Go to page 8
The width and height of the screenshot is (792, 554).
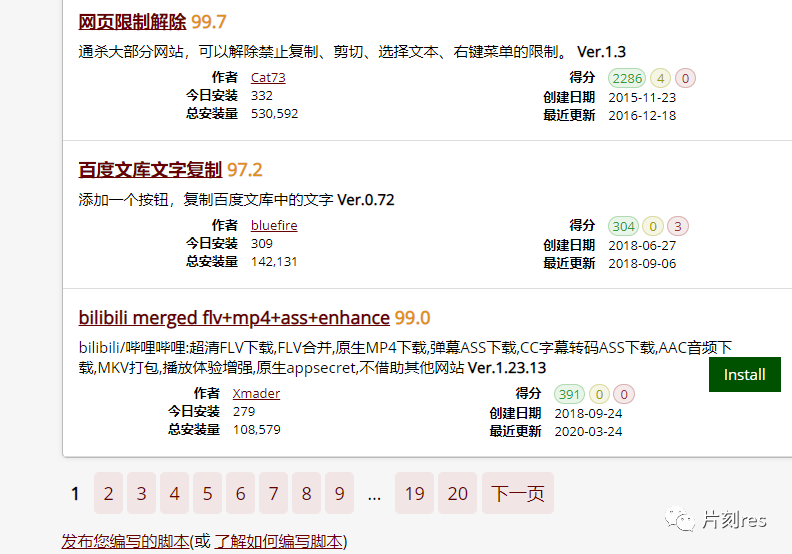tap(306, 493)
